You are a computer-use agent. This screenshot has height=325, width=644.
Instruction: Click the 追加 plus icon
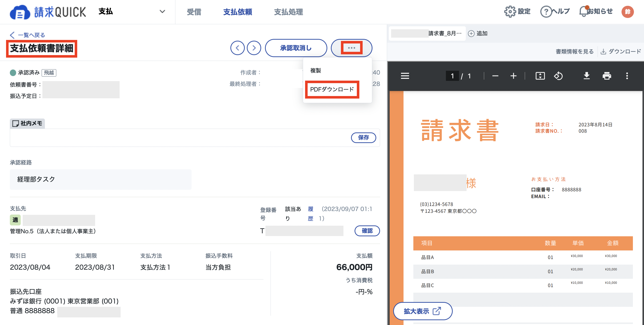[x=471, y=33]
